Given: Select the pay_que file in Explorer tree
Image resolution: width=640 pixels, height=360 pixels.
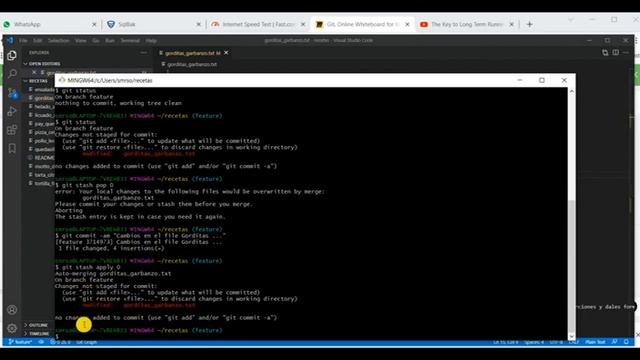Looking at the screenshot, I should [x=41, y=124].
